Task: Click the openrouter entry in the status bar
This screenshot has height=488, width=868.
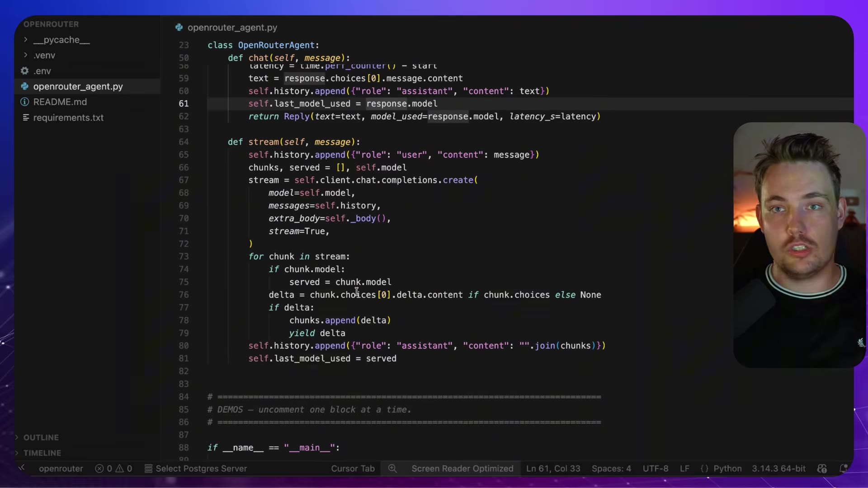Action: [61, 469]
